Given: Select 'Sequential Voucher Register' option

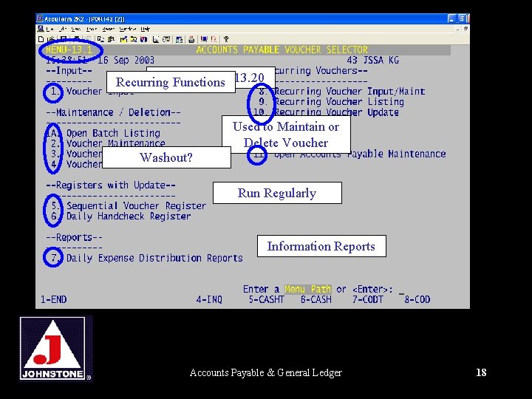Looking at the screenshot, I should coord(136,206).
